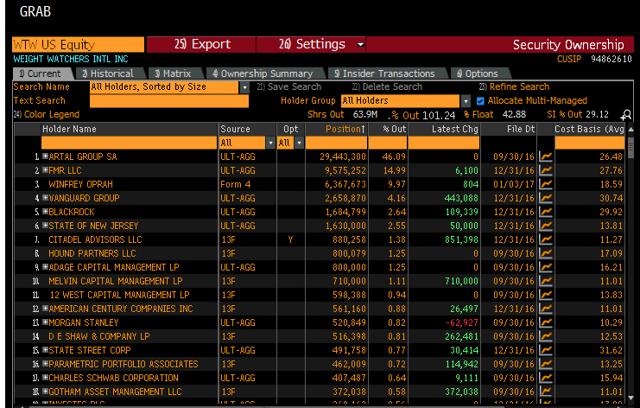The width and height of the screenshot is (640, 408).
Task: Open chart icon for VANGUARD GROUP row
Action: click(x=546, y=198)
